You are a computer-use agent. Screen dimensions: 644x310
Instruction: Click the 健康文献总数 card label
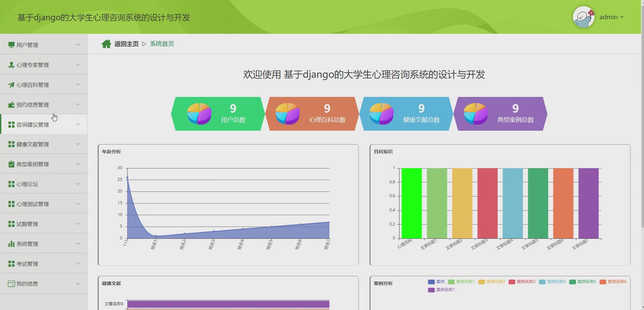coord(421,120)
